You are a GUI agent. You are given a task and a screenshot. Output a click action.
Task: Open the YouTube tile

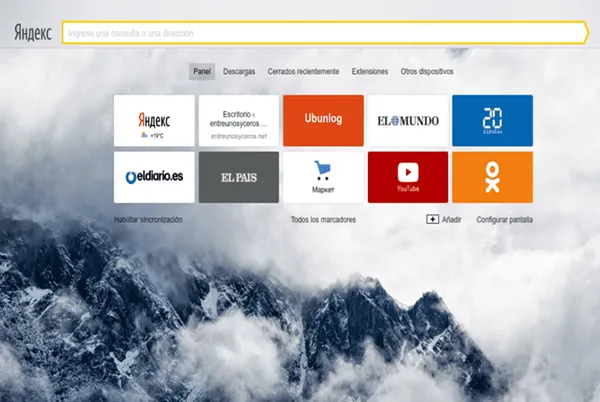coord(408,177)
